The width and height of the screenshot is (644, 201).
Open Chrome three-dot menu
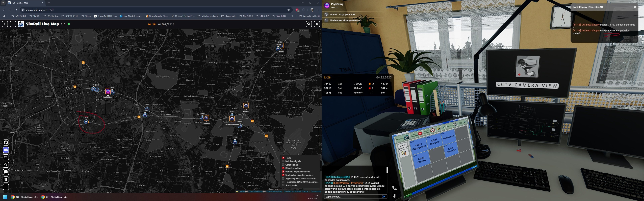[318, 10]
